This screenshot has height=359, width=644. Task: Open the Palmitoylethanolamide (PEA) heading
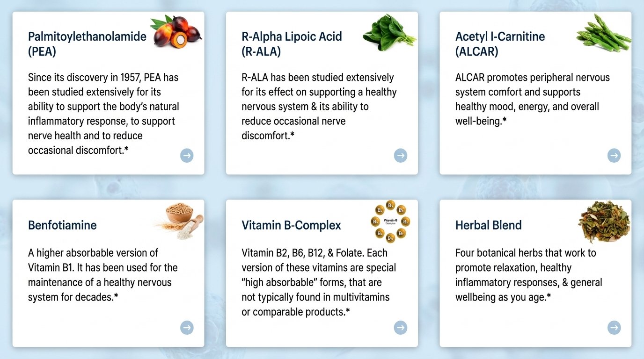pyautogui.click(x=87, y=43)
